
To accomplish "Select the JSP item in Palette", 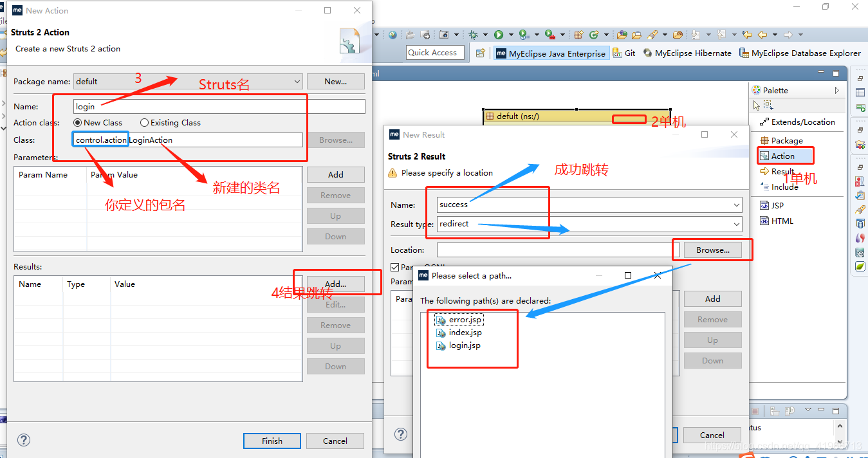I will coord(771,205).
